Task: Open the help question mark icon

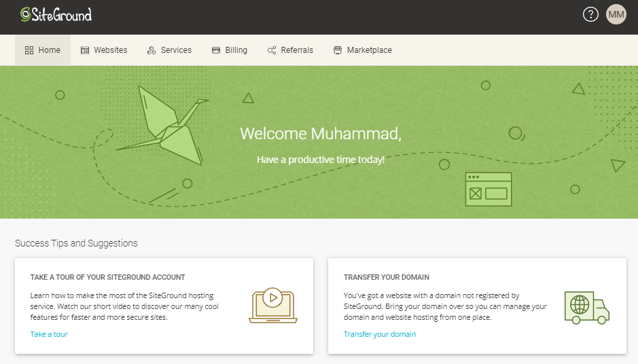Action: (590, 15)
